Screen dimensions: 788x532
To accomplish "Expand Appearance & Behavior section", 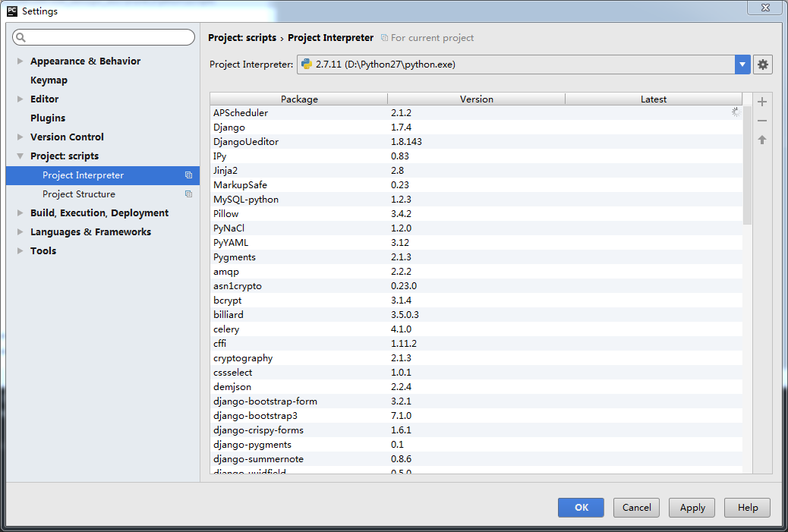I will click(20, 61).
